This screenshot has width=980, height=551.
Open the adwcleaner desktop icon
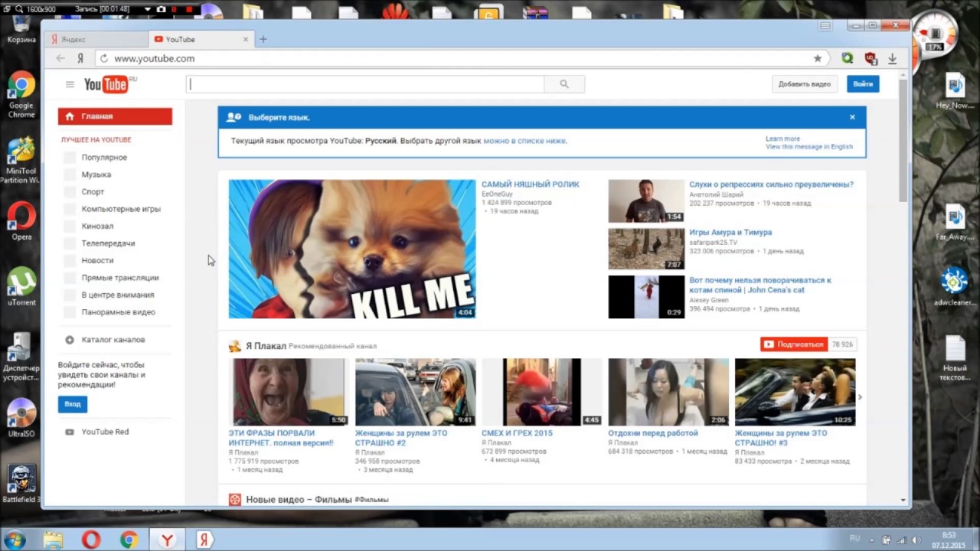pos(955,285)
